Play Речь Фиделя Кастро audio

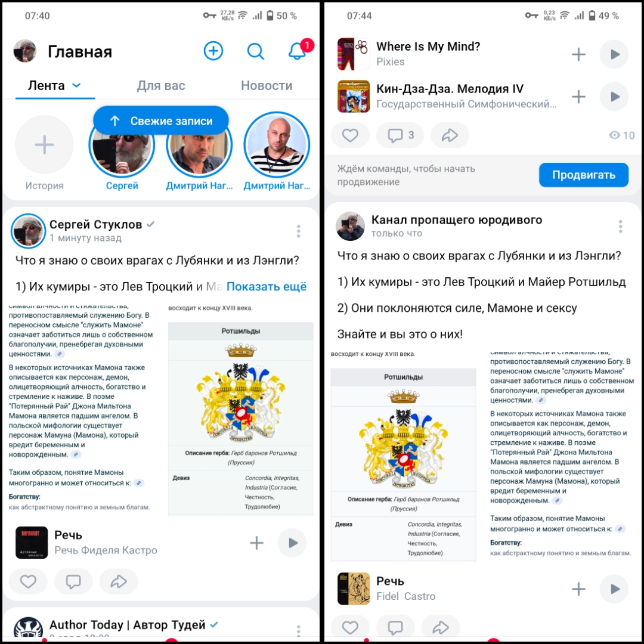tap(292, 543)
